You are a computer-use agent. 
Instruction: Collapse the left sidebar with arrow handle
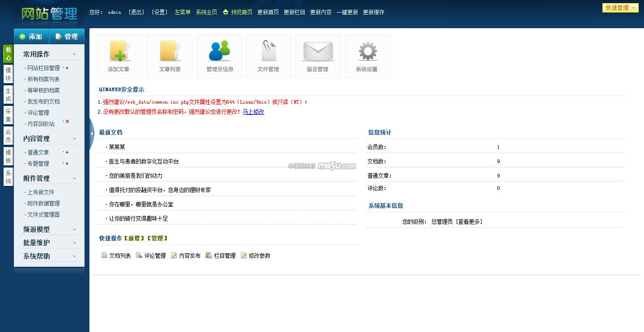92,133
